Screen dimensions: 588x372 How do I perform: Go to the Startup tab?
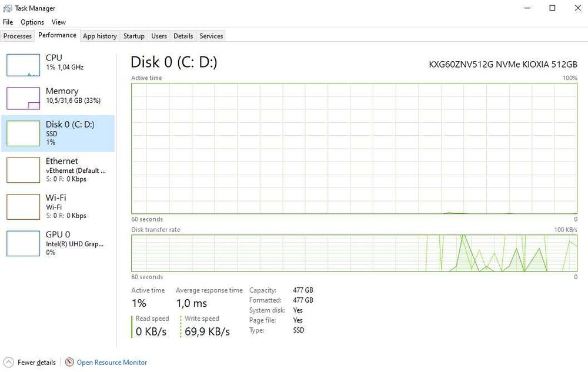point(133,36)
